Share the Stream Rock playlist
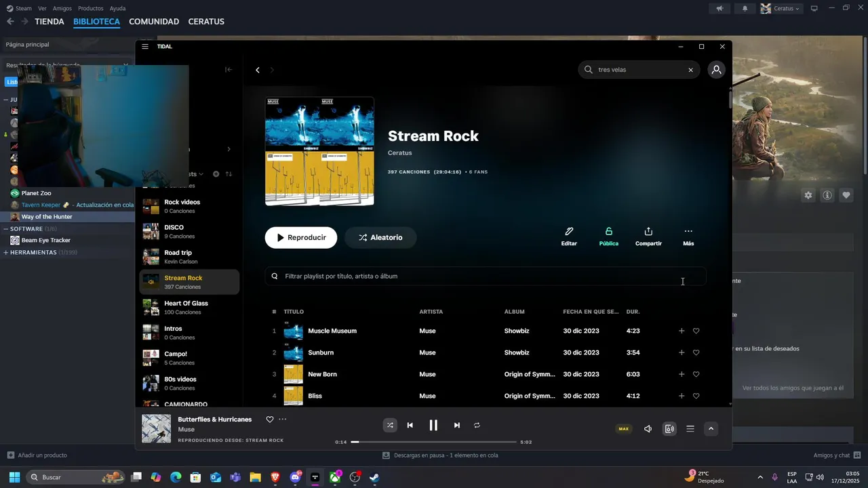The width and height of the screenshot is (868, 488). pyautogui.click(x=648, y=237)
